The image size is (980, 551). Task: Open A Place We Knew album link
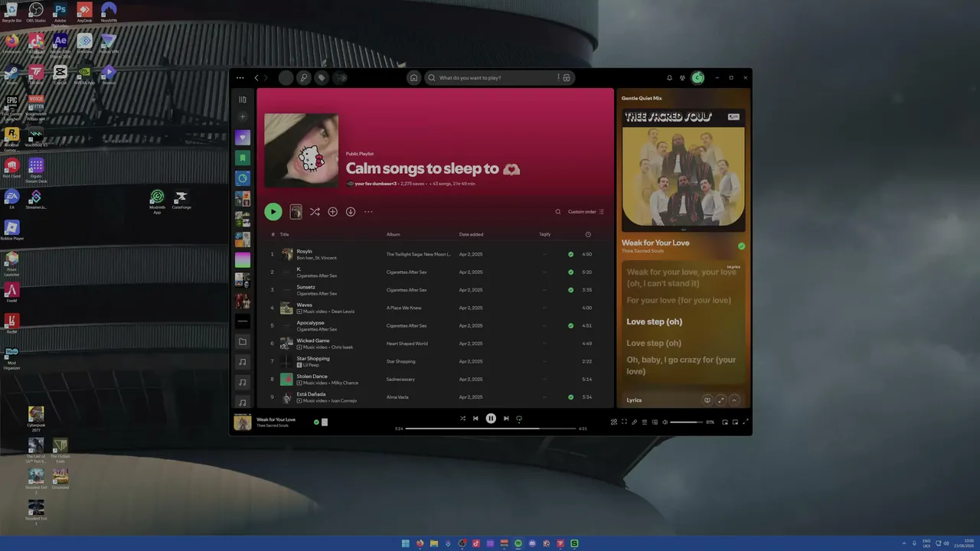click(x=403, y=308)
